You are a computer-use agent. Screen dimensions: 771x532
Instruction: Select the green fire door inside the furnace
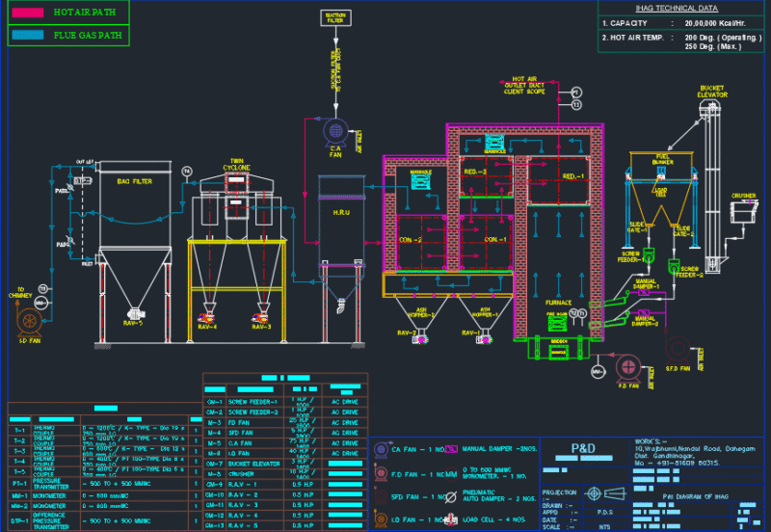(557, 324)
